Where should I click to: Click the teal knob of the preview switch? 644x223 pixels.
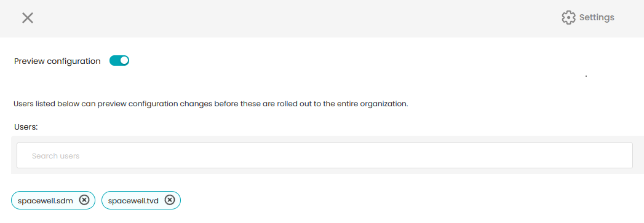coord(124,61)
